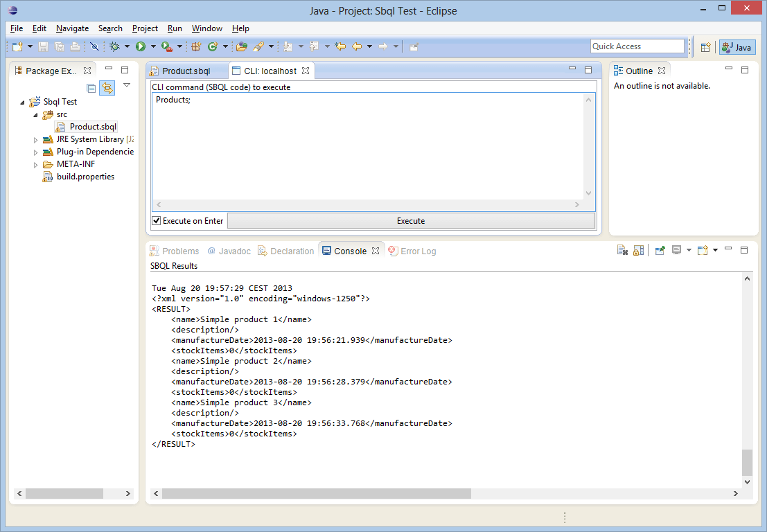Click the Display Selected Console icon
The height and width of the screenshot is (532, 767).
tap(676, 250)
